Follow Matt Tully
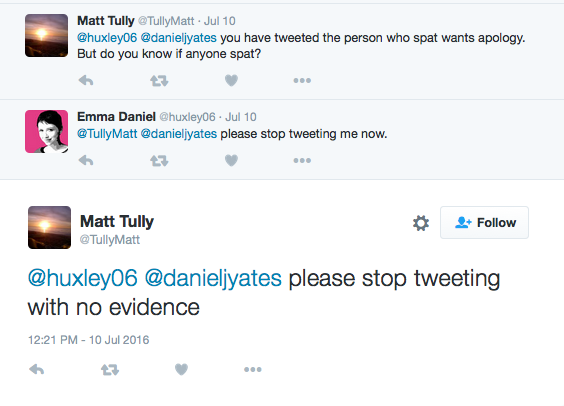Screen dimensions: 564x406 (485, 223)
